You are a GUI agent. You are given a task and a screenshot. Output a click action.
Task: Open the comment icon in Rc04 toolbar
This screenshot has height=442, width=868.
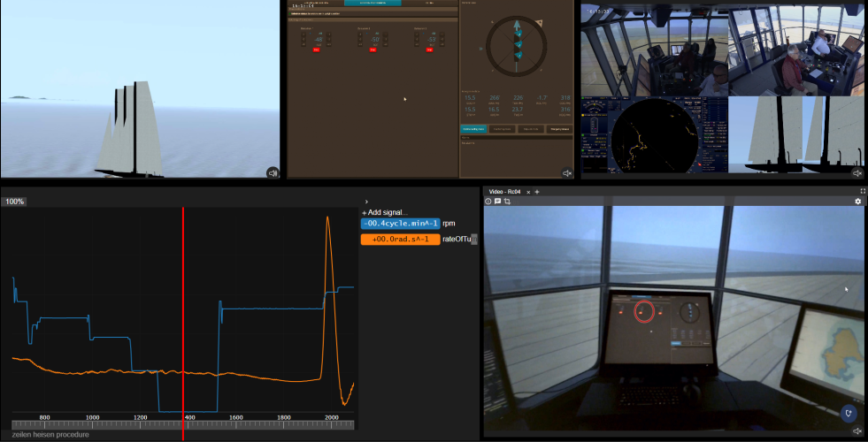tap(497, 202)
